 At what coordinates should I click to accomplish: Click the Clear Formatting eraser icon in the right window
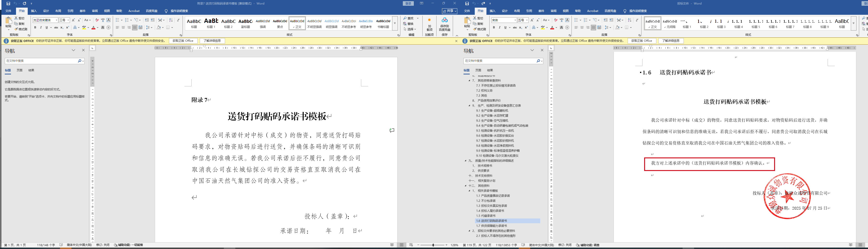[x=556, y=20]
